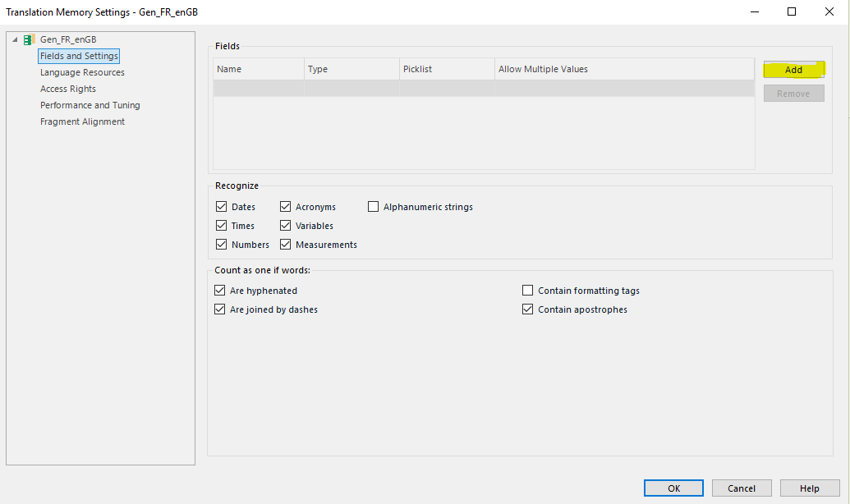Enable Contain formatting tags option

527,291
